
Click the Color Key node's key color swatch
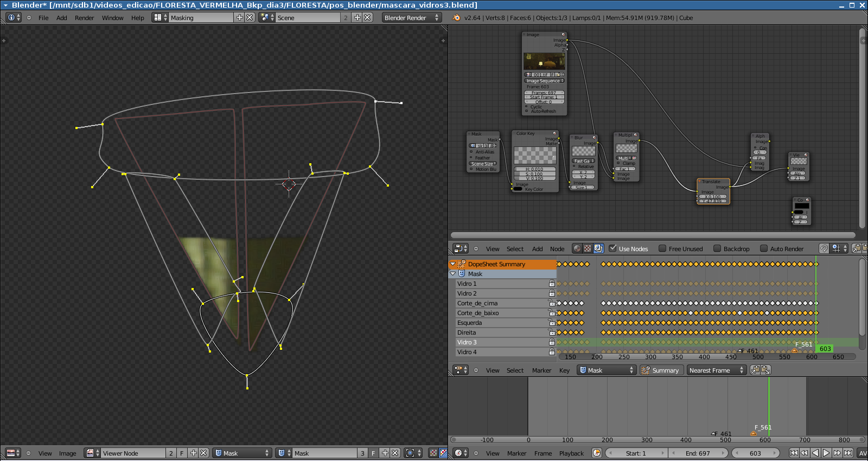518,189
